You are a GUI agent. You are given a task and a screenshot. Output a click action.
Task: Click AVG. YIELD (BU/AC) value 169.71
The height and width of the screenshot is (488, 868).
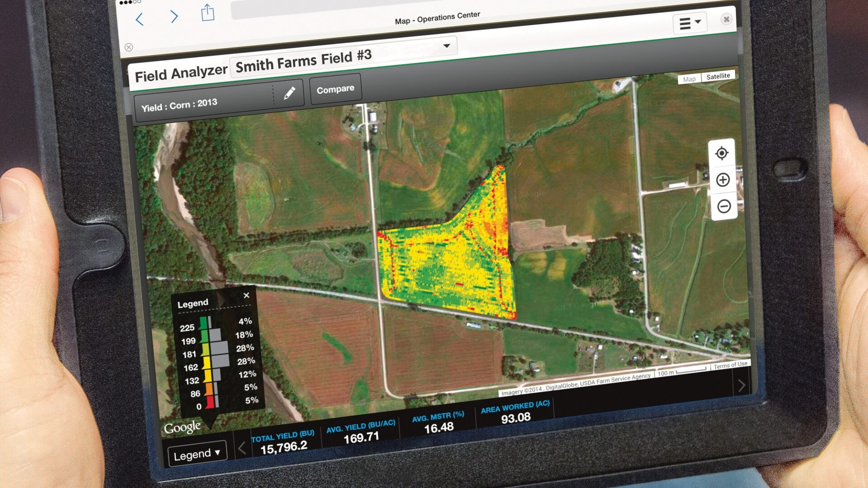pos(361,437)
